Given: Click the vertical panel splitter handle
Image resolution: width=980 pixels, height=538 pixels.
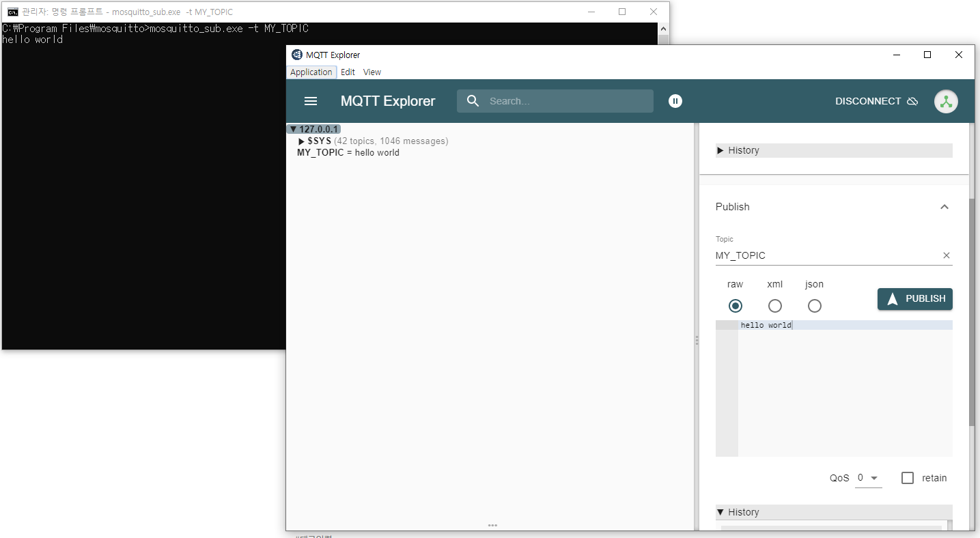Looking at the screenshot, I should click(x=697, y=340).
